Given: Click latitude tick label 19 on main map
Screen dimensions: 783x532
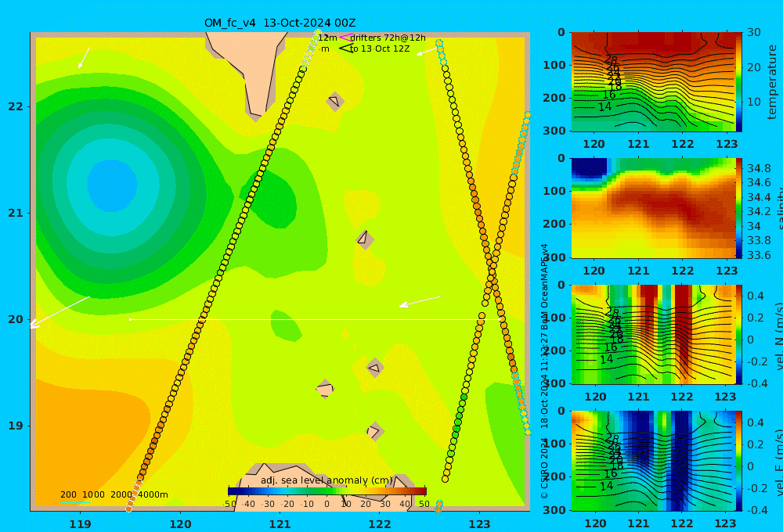Looking at the screenshot, I should (x=16, y=426).
